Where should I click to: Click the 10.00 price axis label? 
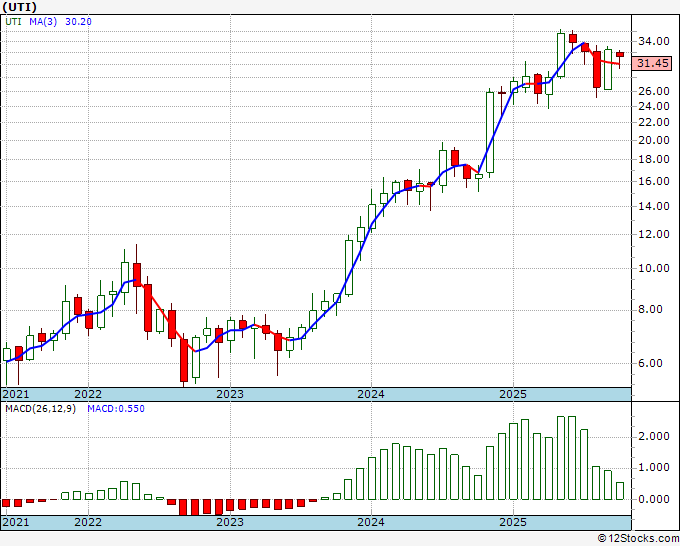(x=653, y=268)
